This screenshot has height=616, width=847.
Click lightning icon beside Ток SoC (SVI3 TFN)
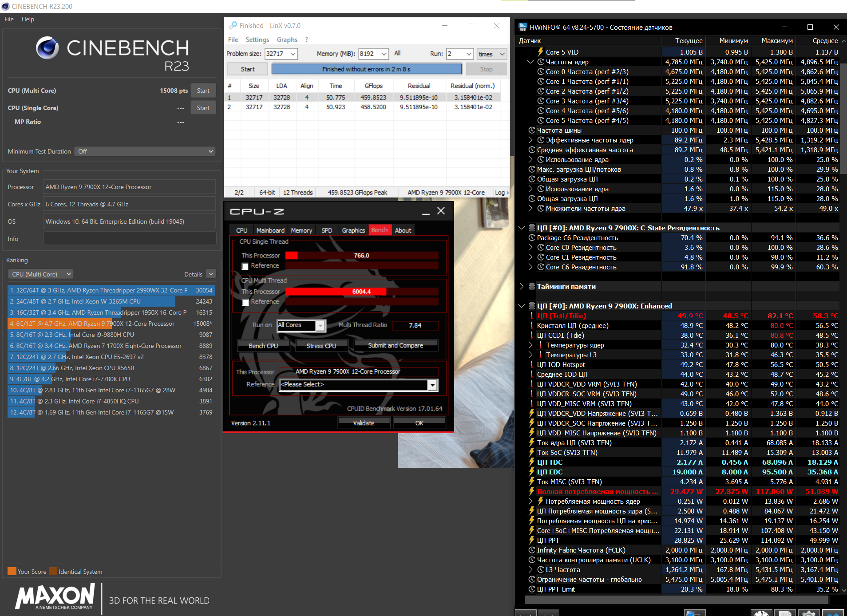tap(532, 452)
